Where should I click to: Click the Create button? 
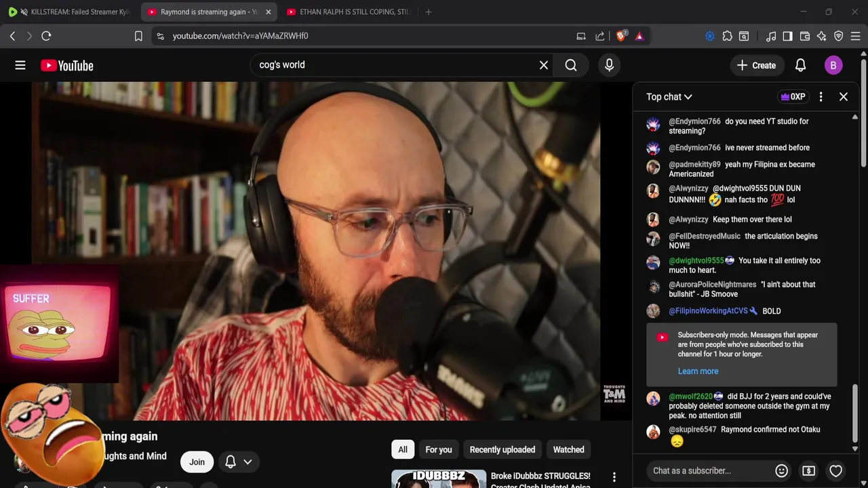pyautogui.click(x=756, y=65)
